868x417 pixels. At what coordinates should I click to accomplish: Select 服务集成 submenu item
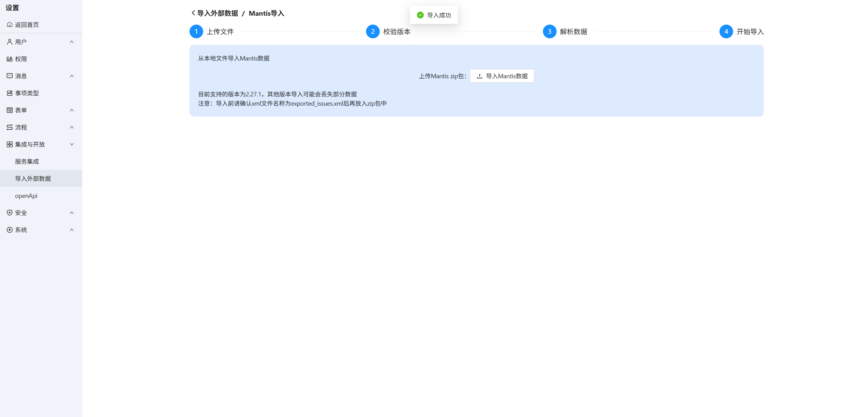tap(41, 161)
